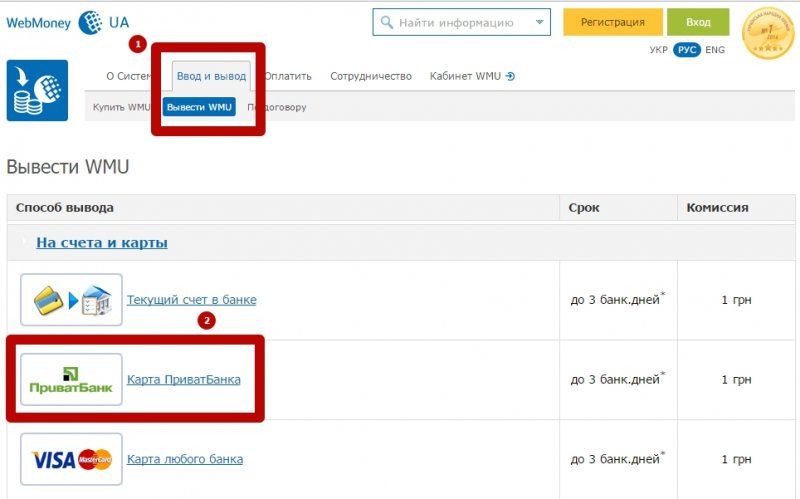
Task: Select the РУС language option
Action: pyautogui.click(x=687, y=50)
